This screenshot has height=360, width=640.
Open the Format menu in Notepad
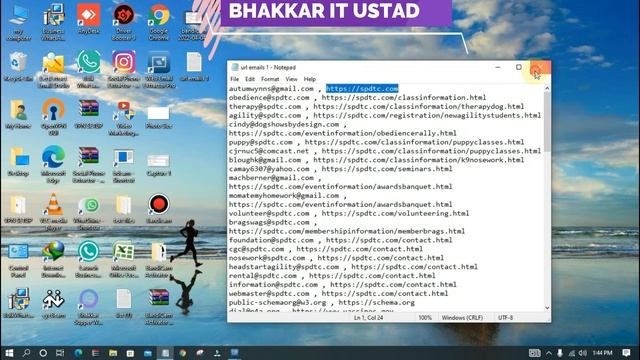pyautogui.click(x=270, y=79)
